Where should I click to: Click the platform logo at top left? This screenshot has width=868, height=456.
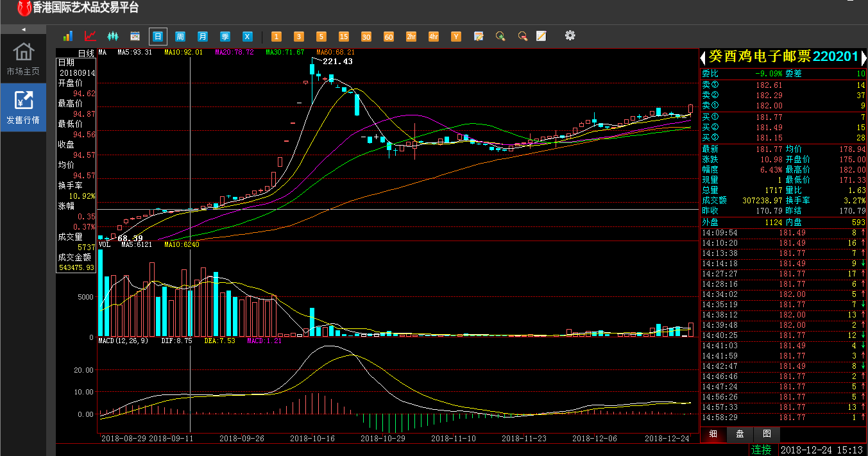tap(24, 8)
